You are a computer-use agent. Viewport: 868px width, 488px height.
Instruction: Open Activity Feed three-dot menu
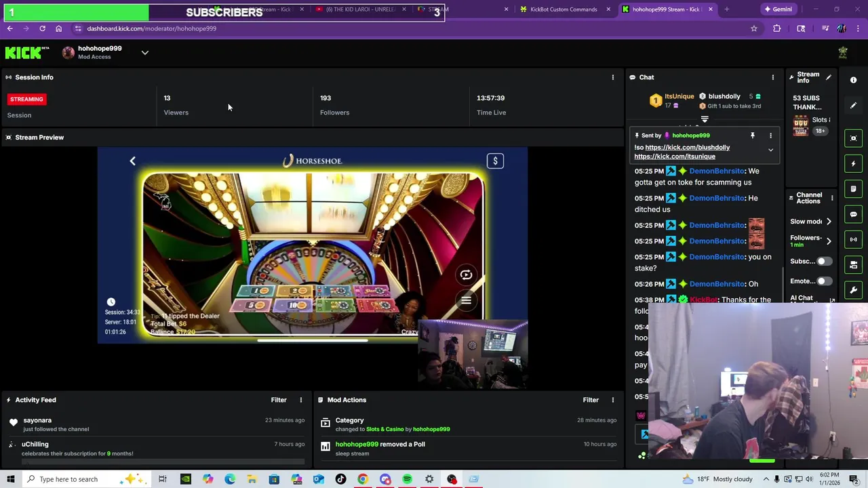click(300, 400)
